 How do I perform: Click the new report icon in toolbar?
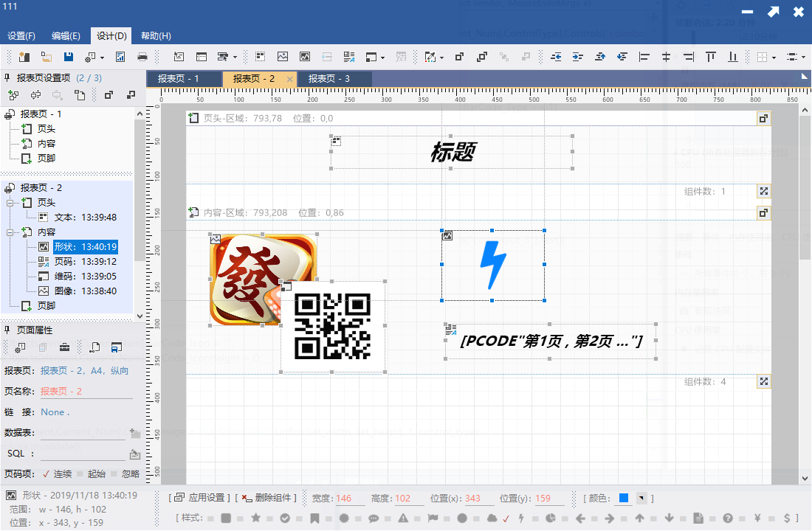pos(24,57)
